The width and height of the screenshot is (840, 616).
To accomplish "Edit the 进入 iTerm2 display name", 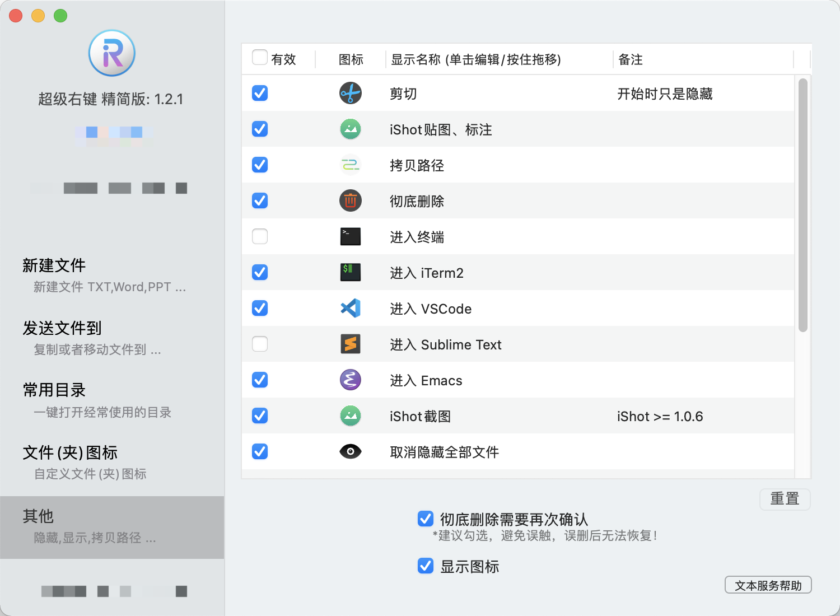I will pos(427,273).
